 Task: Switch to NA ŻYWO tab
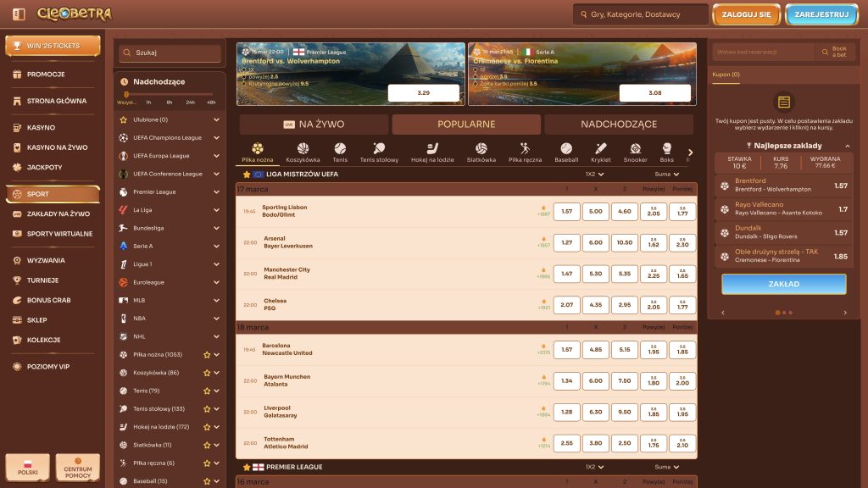pos(314,125)
